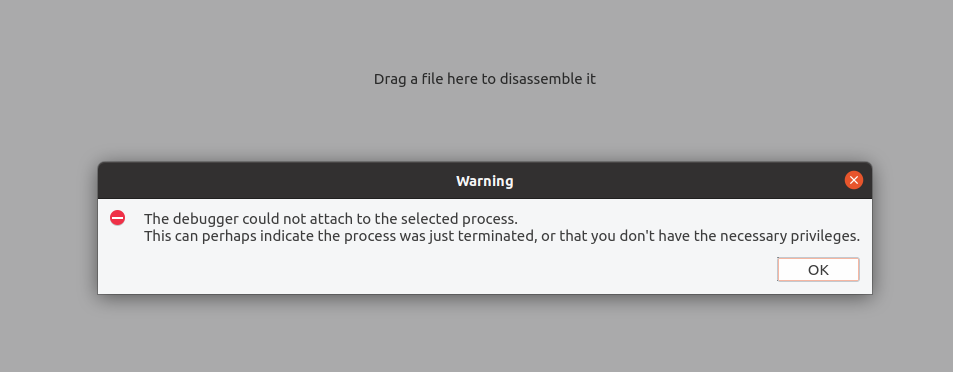Click the dark title bar left of Warning

coord(274,181)
